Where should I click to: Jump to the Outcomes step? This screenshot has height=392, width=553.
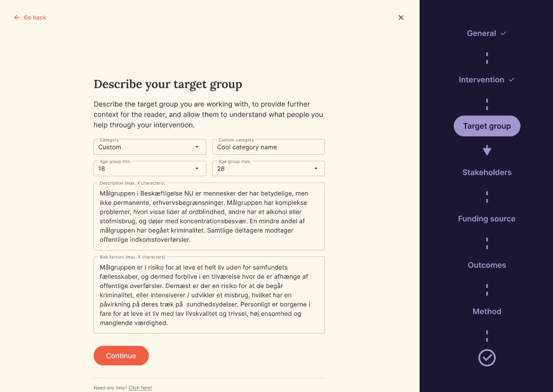tap(487, 265)
